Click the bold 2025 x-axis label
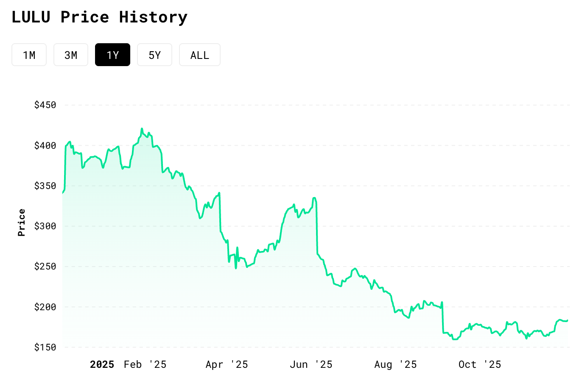The width and height of the screenshot is (588, 378). [102, 365]
